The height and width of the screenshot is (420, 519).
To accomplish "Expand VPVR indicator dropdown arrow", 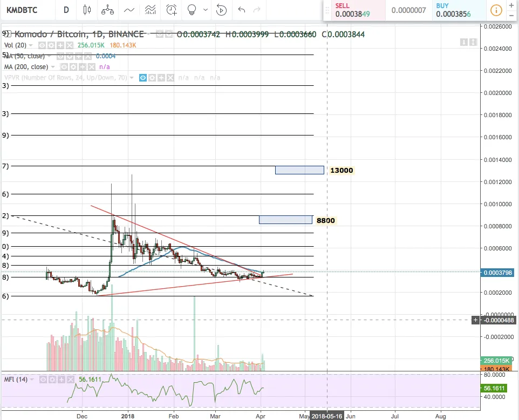I will [132, 78].
